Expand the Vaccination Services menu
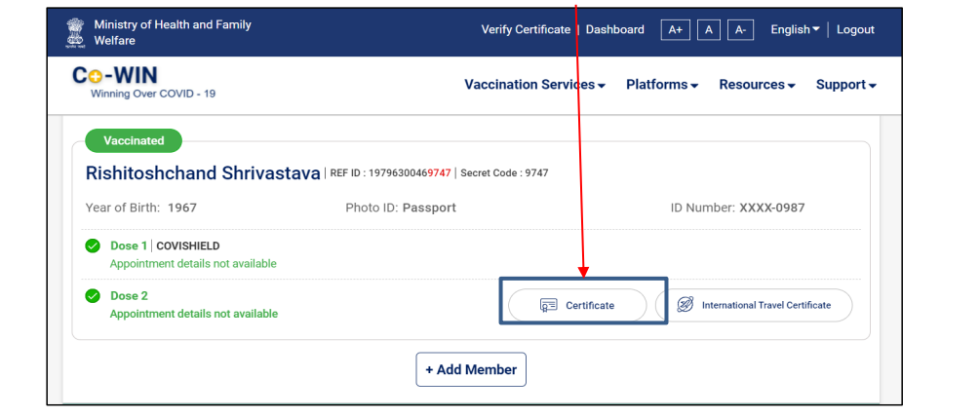 [x=535, y=85]
